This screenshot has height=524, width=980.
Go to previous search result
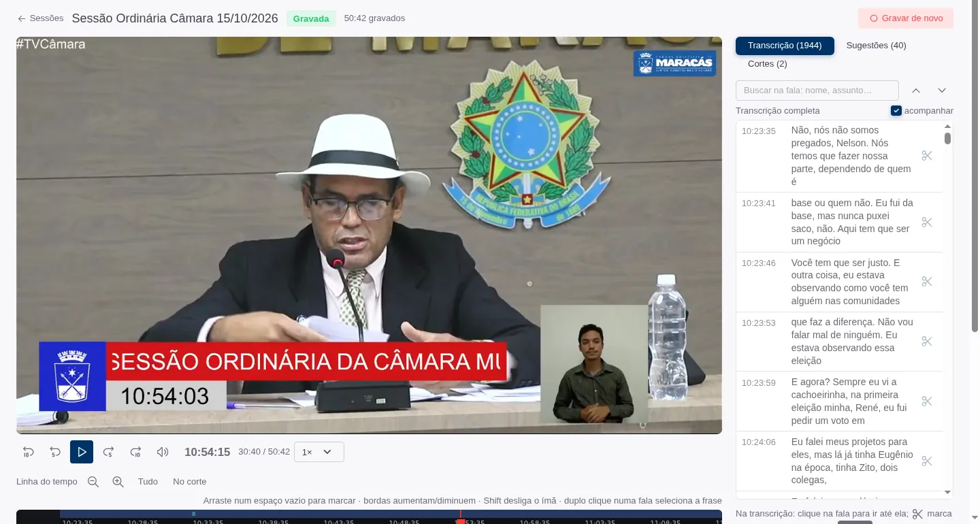point(916,91)
